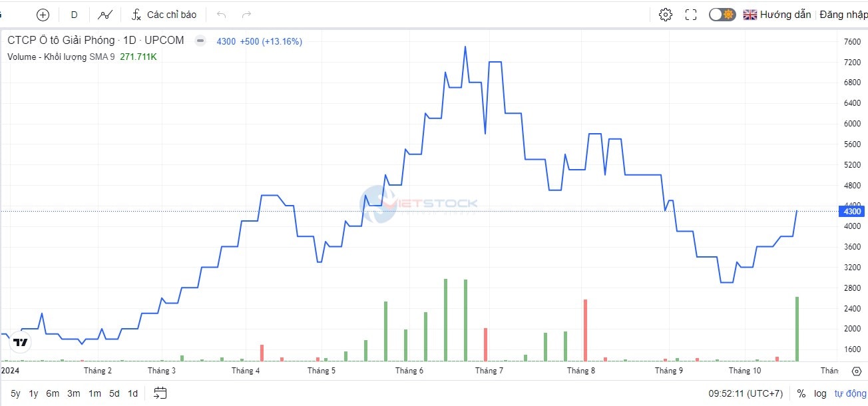Select the 6m time range

tap(53, 393)
